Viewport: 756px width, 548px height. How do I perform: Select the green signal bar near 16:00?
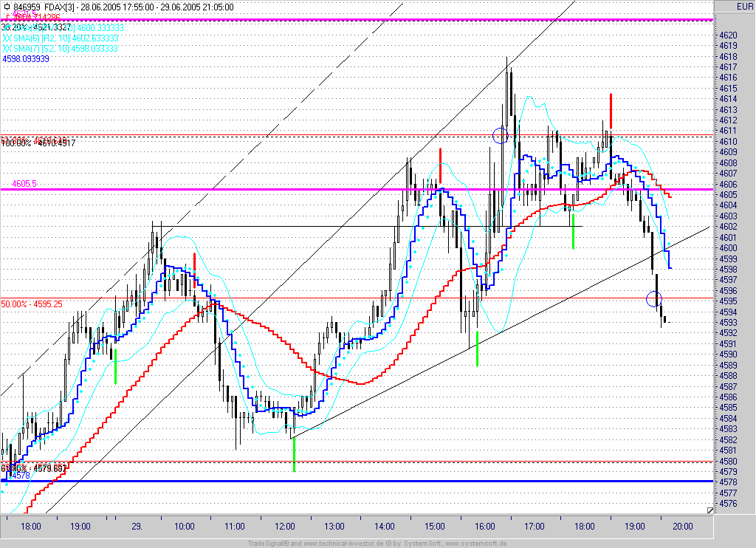coord(478,349)
